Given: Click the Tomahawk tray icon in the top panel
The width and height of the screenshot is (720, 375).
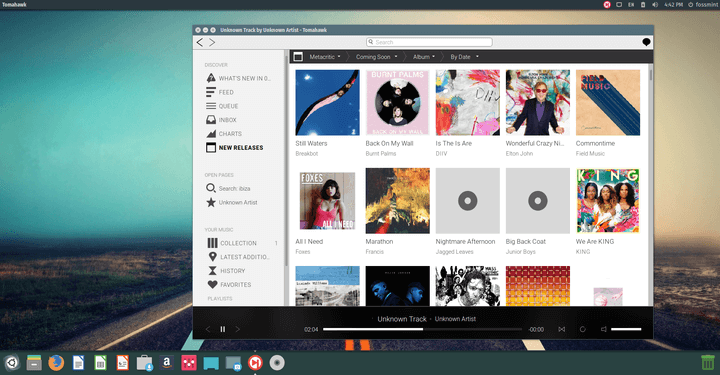Looking at the screenshot, I should (607, 5).
